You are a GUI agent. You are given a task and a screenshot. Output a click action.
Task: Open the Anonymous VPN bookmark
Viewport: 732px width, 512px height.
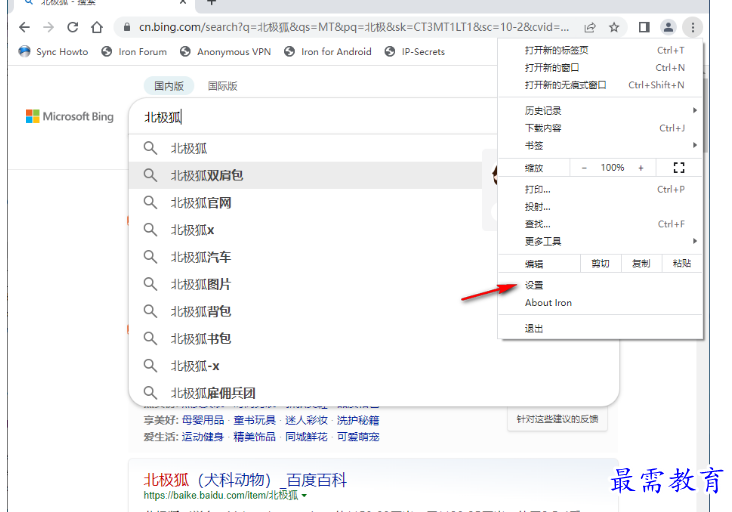[225, 52]
